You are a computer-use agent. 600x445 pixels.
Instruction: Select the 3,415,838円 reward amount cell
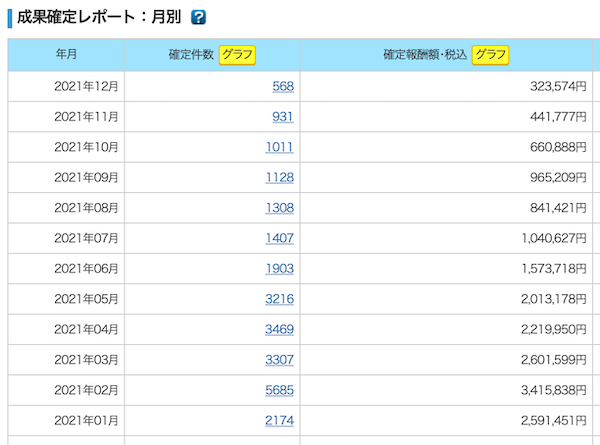(446, 390)
